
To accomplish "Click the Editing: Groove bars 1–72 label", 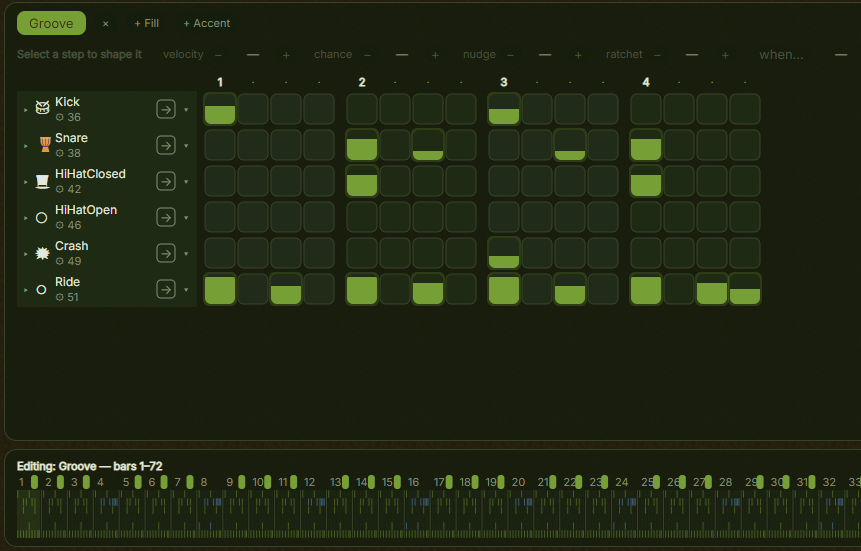I will pyautogui.click(x=90, y=466).
